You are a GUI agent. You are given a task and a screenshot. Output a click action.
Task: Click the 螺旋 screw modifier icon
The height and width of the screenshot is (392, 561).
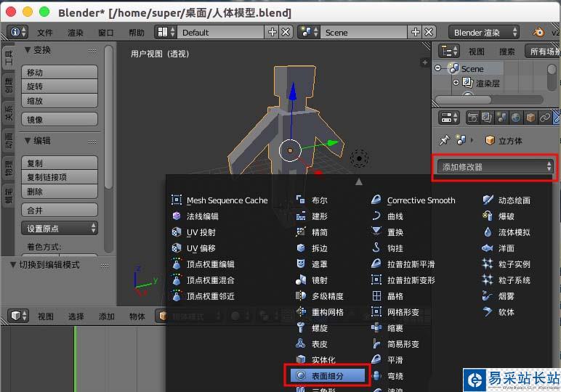click(301, 327)
